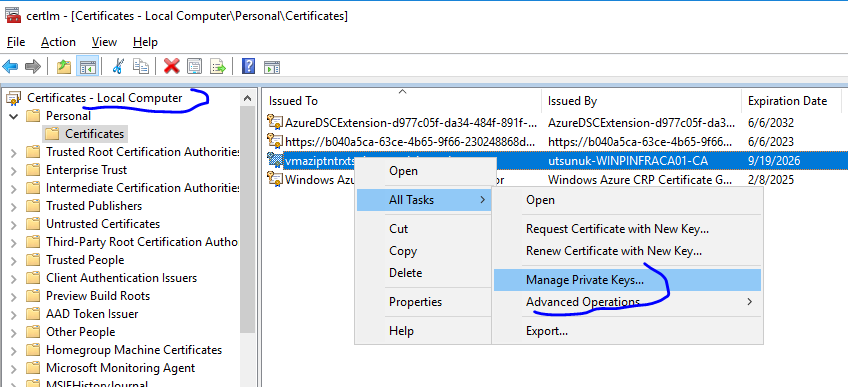Click the red X Delete toolbar icon
The image size is (848, 387).
pyautogui.click(x=171, y=66)
